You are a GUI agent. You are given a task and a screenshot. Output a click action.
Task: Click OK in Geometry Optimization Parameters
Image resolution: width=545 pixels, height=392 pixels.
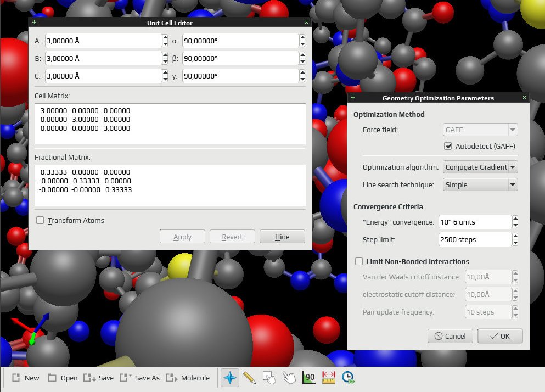click(x=500, y=336)
